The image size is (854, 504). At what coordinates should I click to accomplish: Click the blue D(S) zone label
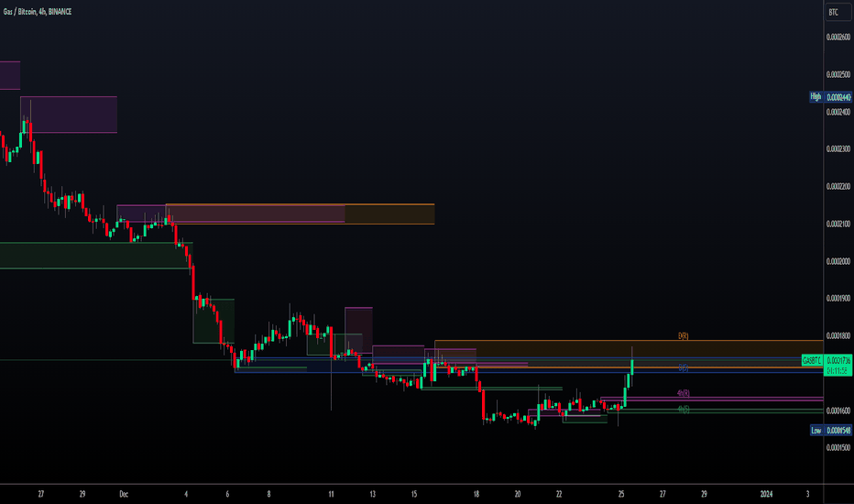pos(683,368)
